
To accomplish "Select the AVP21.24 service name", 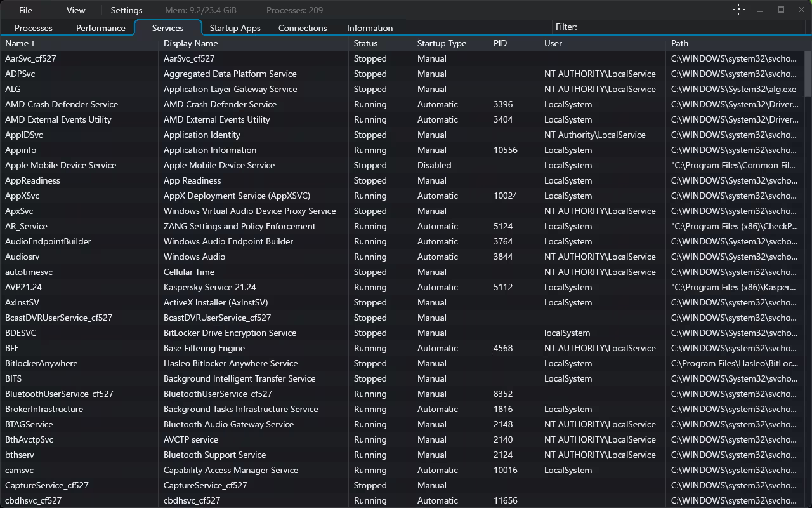I will click(x=23, y=287).
